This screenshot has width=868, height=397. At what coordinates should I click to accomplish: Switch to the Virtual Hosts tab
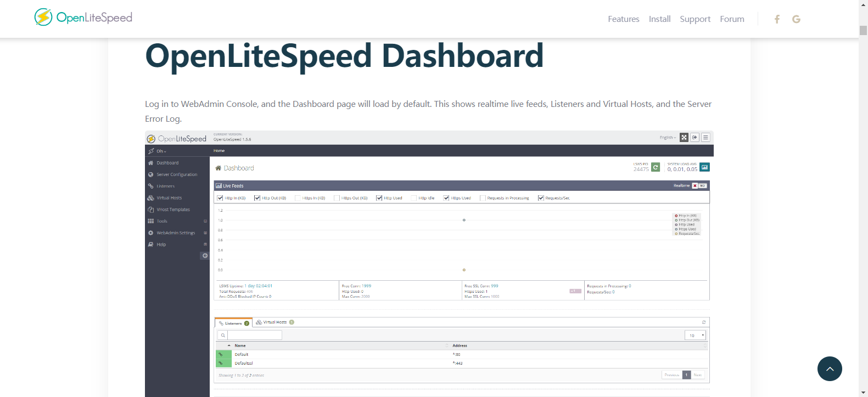click(x=275, y=322)
